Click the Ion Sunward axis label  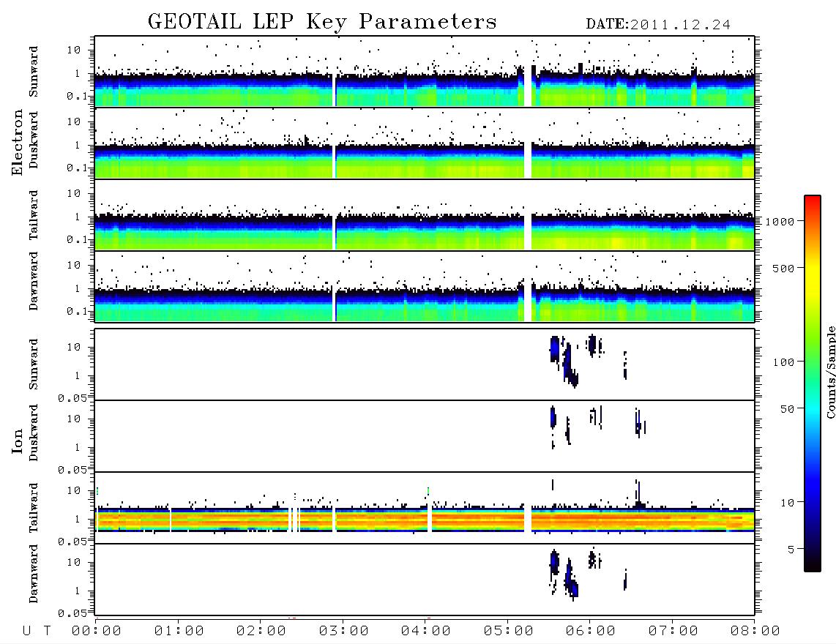(x=34, y=364)
